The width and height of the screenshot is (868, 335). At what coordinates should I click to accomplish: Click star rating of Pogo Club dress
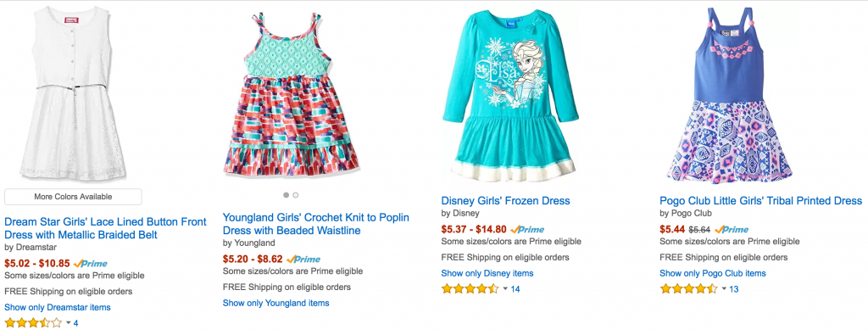[688, 288]
